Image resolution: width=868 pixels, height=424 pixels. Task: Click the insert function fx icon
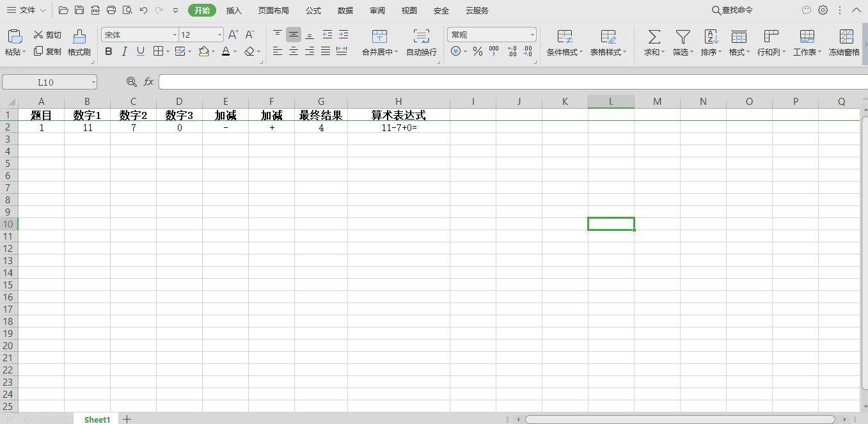pyautogui.click(x=148, y=81)
